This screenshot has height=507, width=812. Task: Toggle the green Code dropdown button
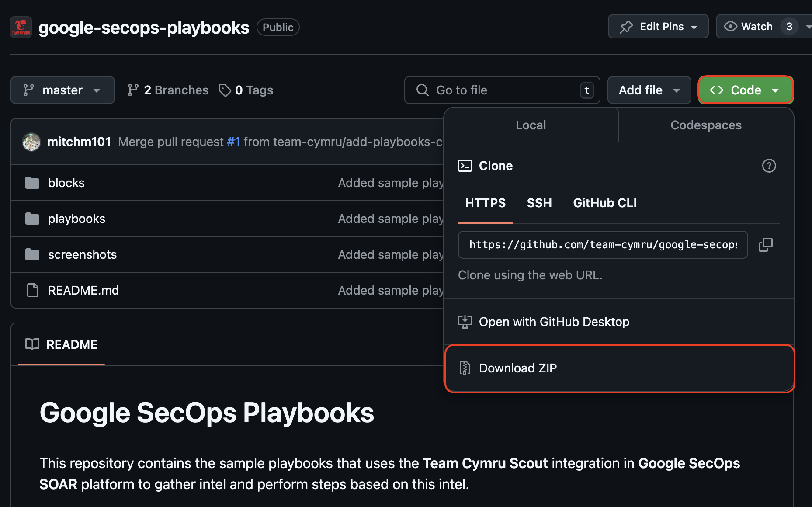[x=746, y=90]
